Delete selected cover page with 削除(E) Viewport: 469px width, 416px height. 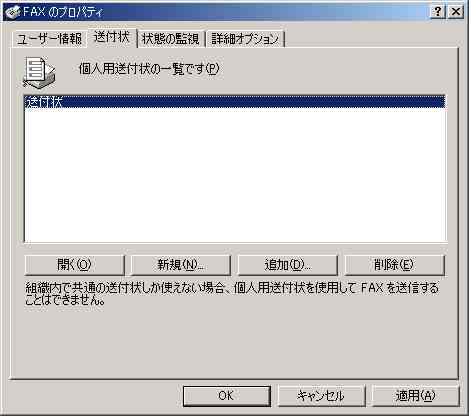pyautogui.click(x=394, y=265)
